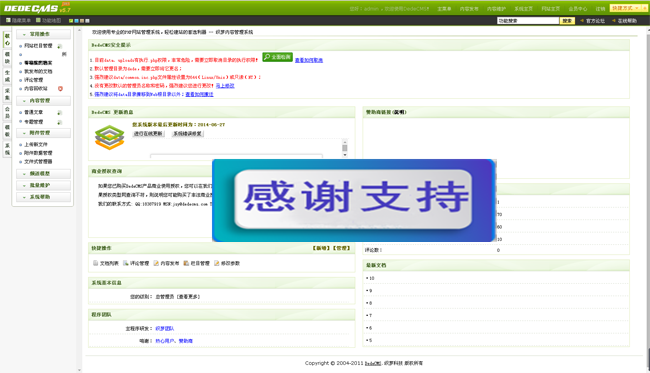Collapse the 附件管理 sidebar group

click(x=44, y=133)
